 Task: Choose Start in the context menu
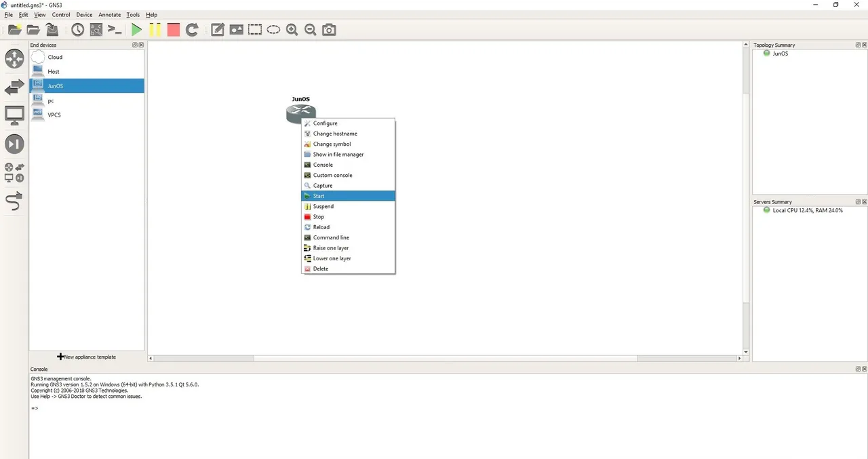click(x=348, y=196)
